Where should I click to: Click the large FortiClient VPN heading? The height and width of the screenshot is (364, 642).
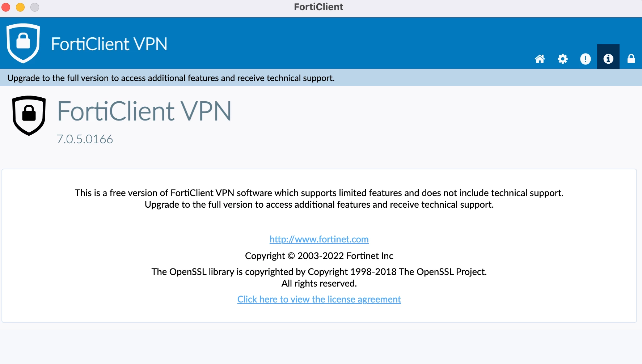point(144,111)
